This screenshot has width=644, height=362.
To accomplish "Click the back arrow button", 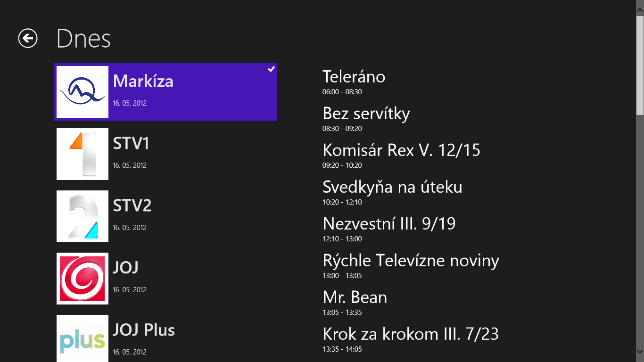I will coord(28,38).
